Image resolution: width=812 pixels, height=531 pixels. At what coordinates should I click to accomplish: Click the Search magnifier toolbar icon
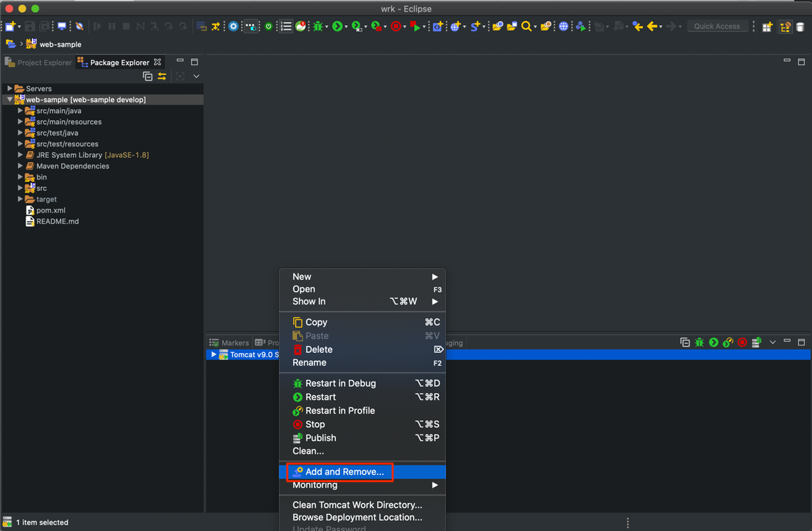526,26
